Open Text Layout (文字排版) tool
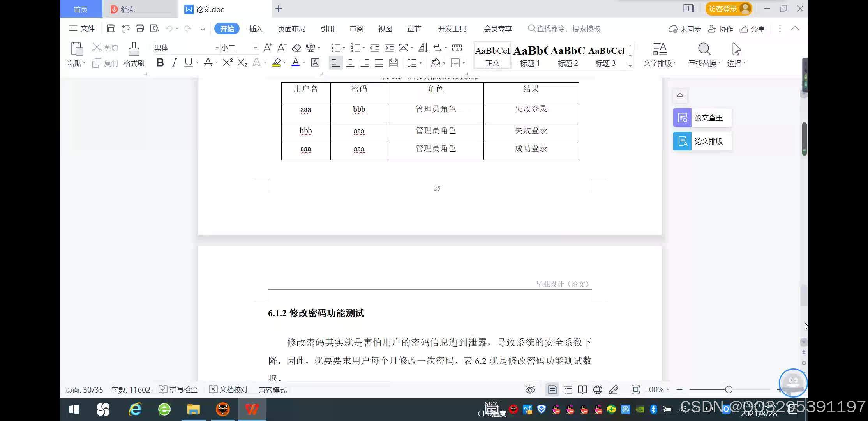 click(660, 55)
